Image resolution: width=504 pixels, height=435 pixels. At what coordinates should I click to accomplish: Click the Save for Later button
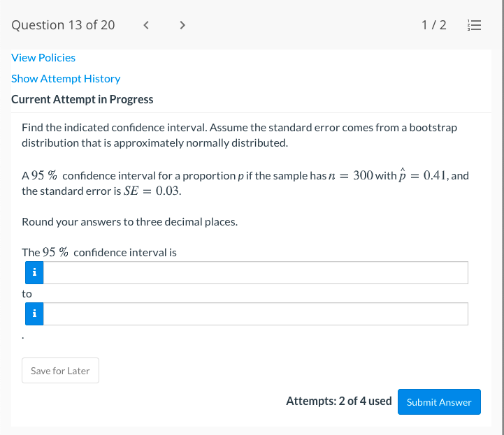pyautogui.click(x=60, y=371)
